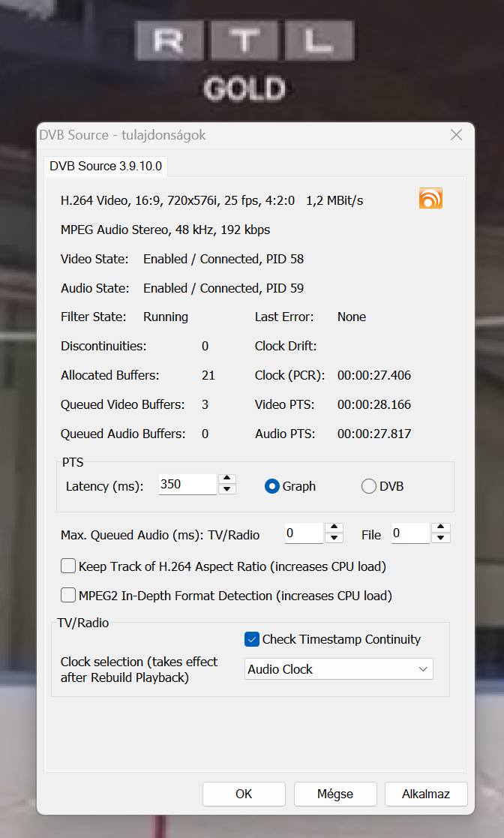This screenshot has height=838, width=504.
Task: Open the Audio Clock selection dropdown
Action: pyautogui.click(x=339, y=669)
